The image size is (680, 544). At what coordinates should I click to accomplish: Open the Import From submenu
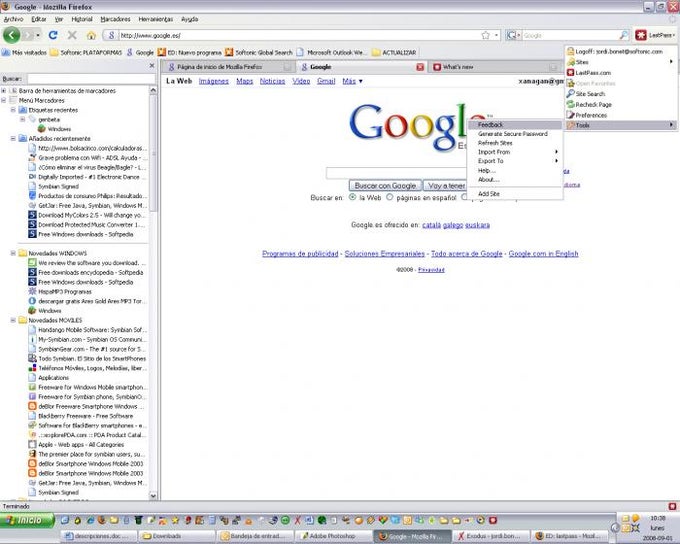[515, 152]
